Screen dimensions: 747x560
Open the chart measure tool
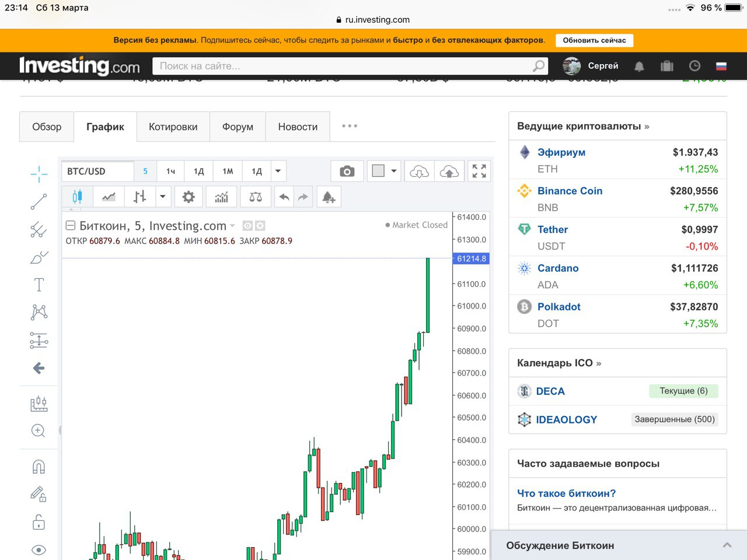(x=39, y=404)
